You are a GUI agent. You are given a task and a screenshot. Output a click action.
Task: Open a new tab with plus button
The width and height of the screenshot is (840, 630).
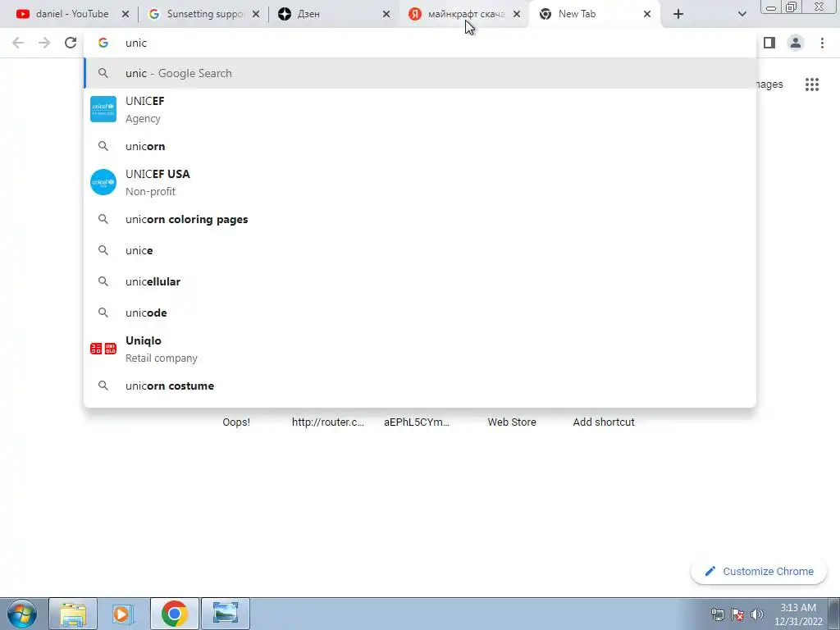678,14
